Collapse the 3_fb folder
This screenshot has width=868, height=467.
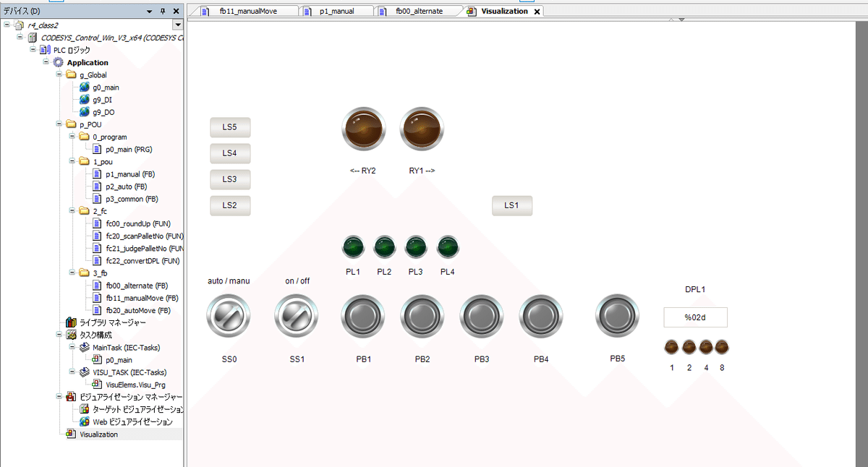tap(72, 273)
